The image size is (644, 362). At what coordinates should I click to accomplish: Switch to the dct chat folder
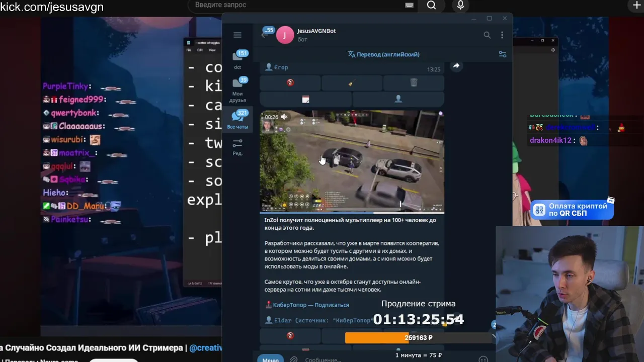coord(237,60)
